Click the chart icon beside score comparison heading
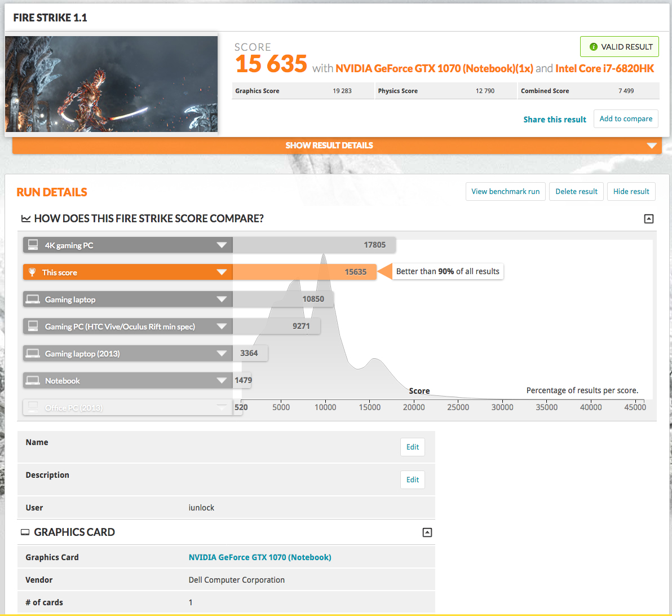 [x=26, y=219]
